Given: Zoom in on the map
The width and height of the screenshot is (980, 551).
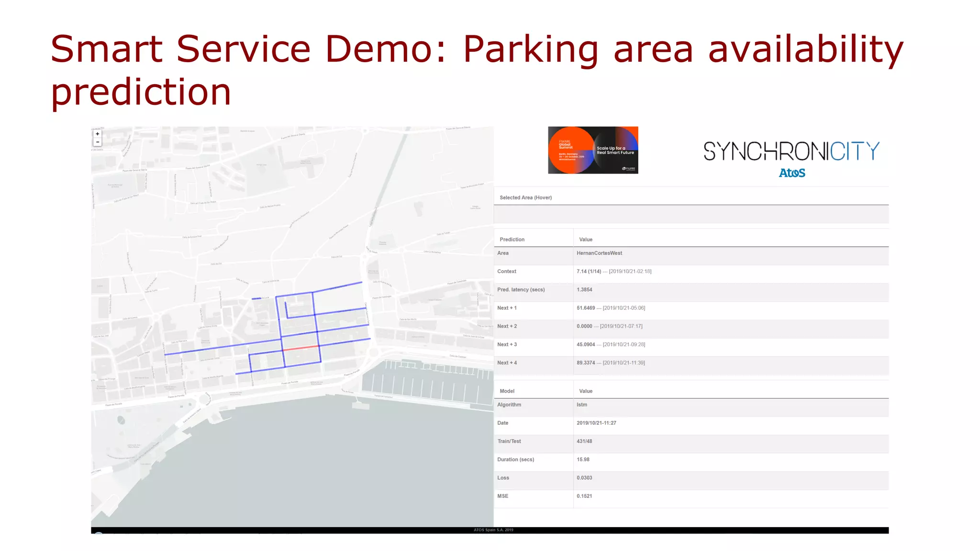Looking at the screenshot, I should (x=98, y=134).
